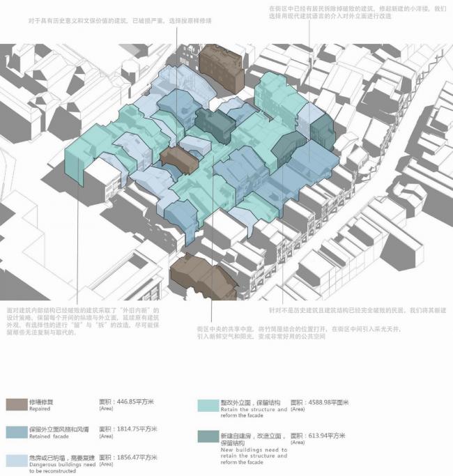Image resolution: width=453 pixels, height=476 pixels.
Task: Click the brown building at the top of the block
Action: pyautogui.click(x=221, y=68)
